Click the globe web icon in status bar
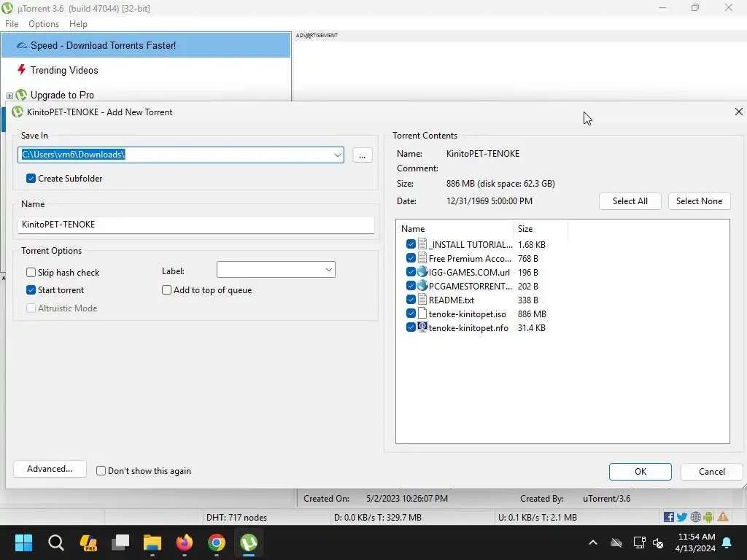Viewport: 747px width, 560px height. point(696,517)
